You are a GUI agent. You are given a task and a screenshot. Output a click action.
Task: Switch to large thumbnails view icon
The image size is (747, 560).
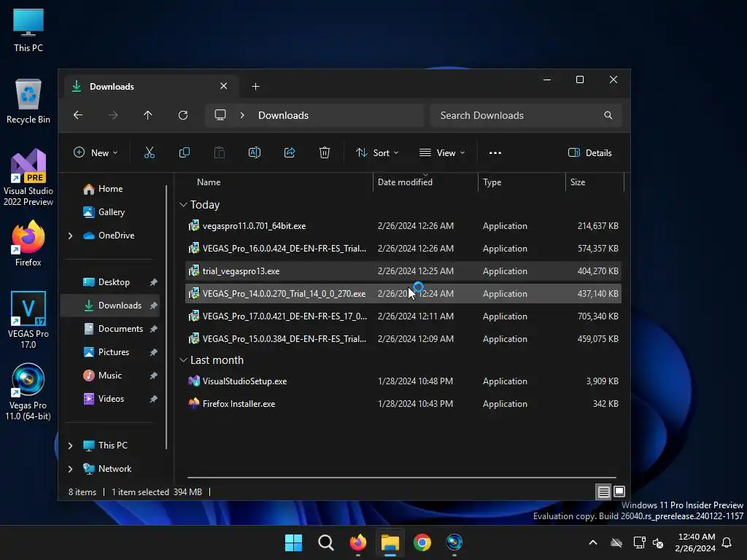coord(619,491)
